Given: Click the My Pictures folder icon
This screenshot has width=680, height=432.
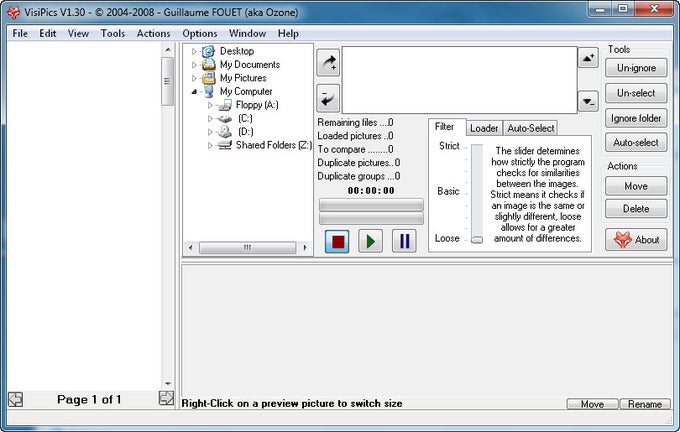Looking at the screenshot, I should pos(209,78).
